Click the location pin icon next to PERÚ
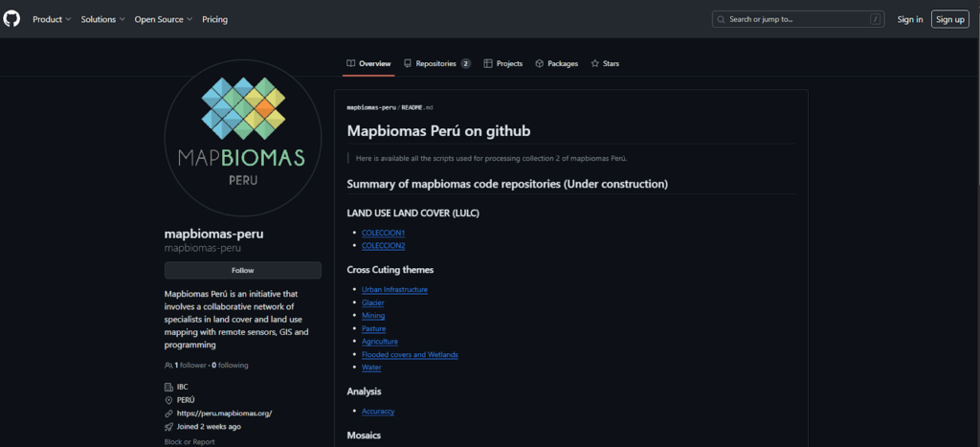 168,400
